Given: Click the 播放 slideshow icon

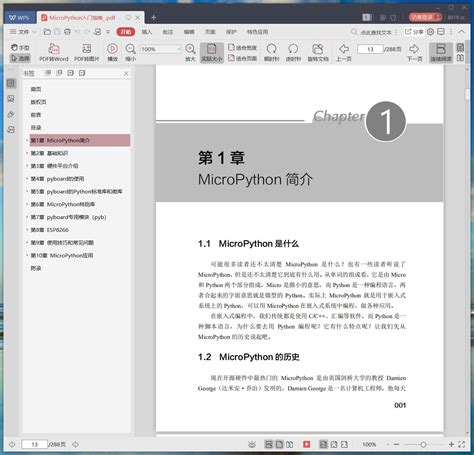Looking at the screenshot, I should pyautogui.click(x=112, y=52).
